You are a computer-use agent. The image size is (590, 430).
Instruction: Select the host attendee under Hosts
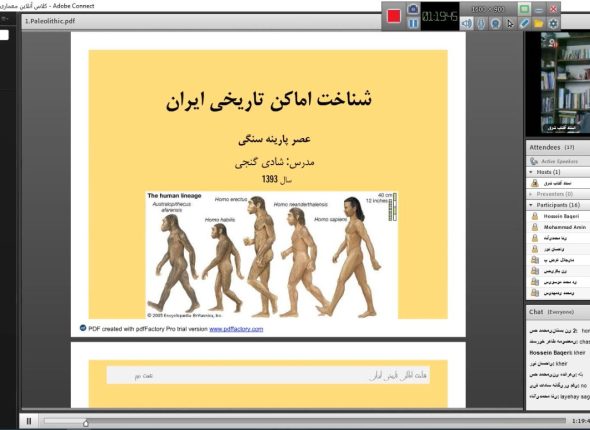(x=558, y=183)
